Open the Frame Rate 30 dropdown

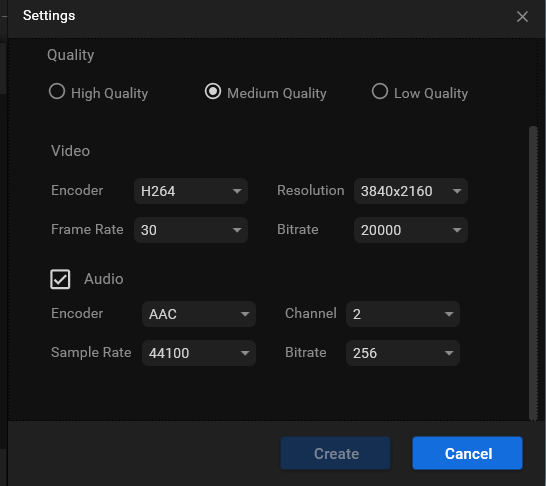[x=191, y=230]
